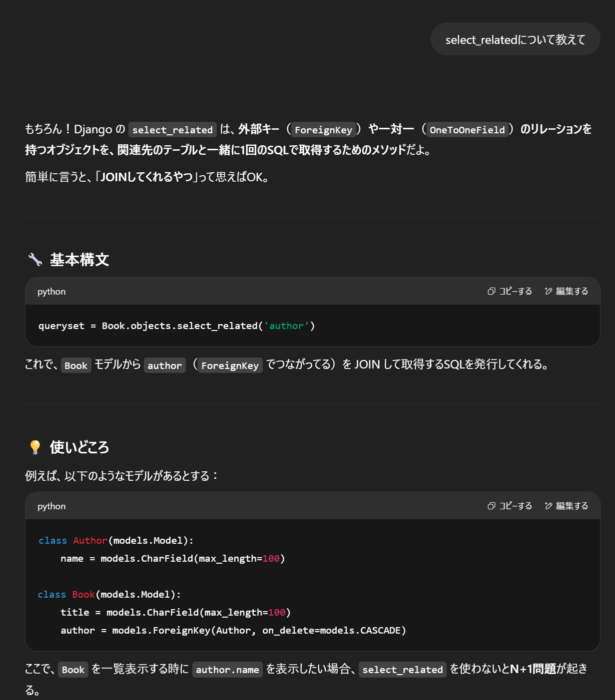Click the queryset = Book.objects.select_related line
Screen dimensions: 615x700
click(176, 326)
